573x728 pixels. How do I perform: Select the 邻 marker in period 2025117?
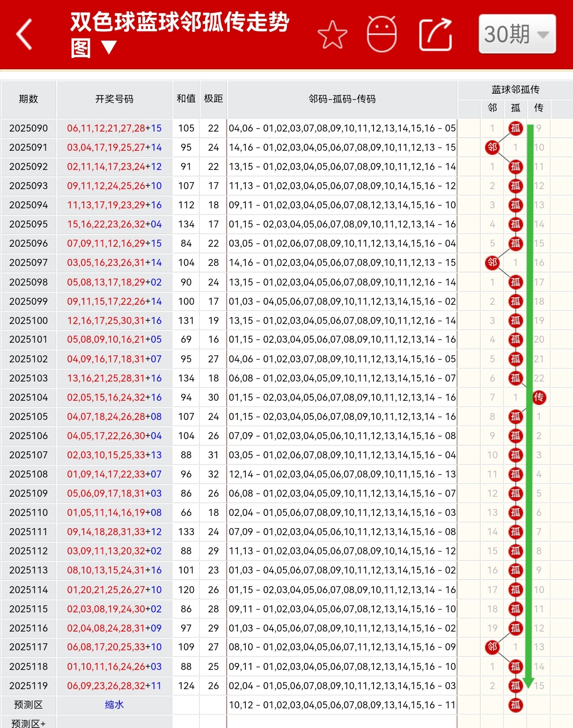pyautogui.click(x=492, y=647)
